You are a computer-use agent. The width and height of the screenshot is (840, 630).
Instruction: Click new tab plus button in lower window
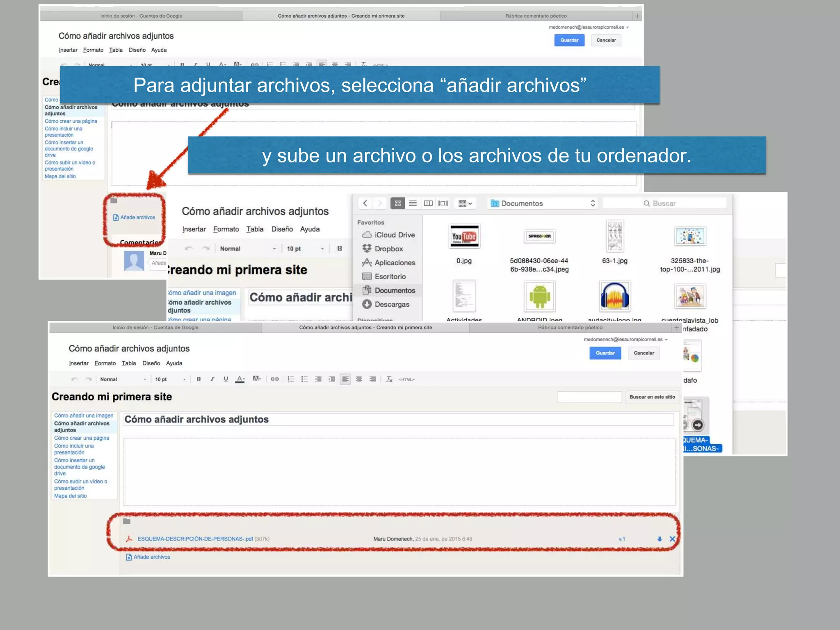click(x=676, y=328)
